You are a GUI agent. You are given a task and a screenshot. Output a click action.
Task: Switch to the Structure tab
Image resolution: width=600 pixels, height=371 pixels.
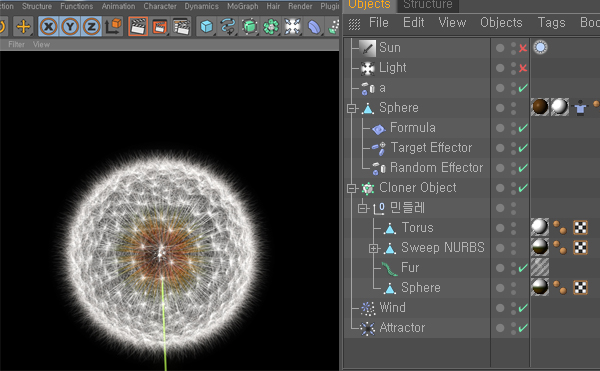coord(428,5)
